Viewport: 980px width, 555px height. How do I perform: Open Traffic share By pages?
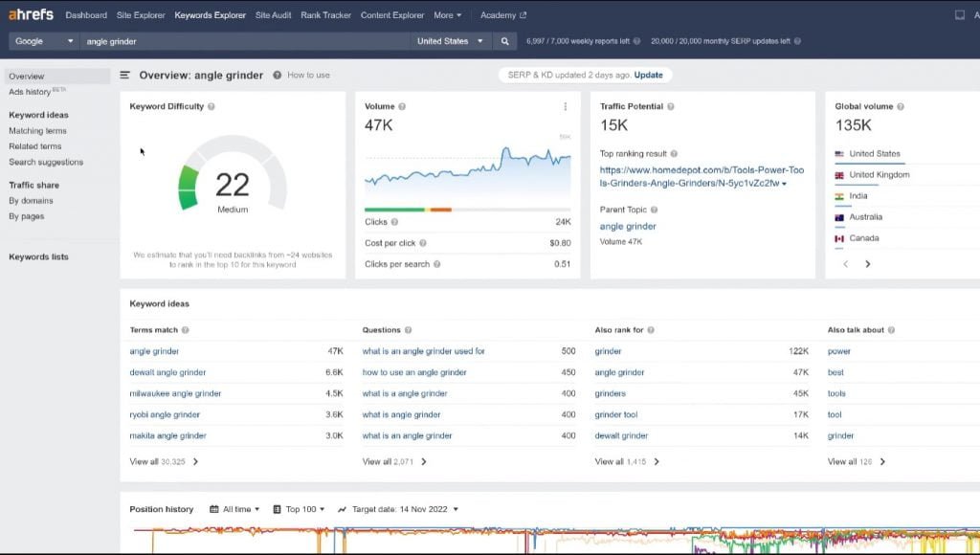point(26,216)
